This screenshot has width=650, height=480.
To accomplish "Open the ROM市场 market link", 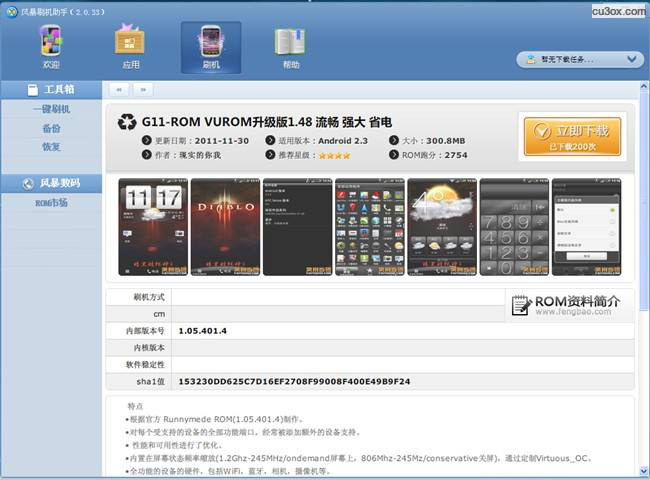I will click(51, 203).
